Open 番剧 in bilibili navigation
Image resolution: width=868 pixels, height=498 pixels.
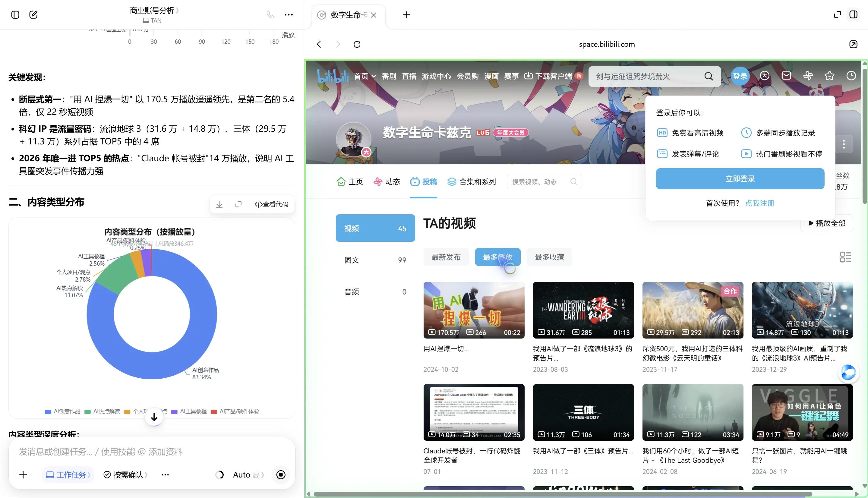click(389, 76)
